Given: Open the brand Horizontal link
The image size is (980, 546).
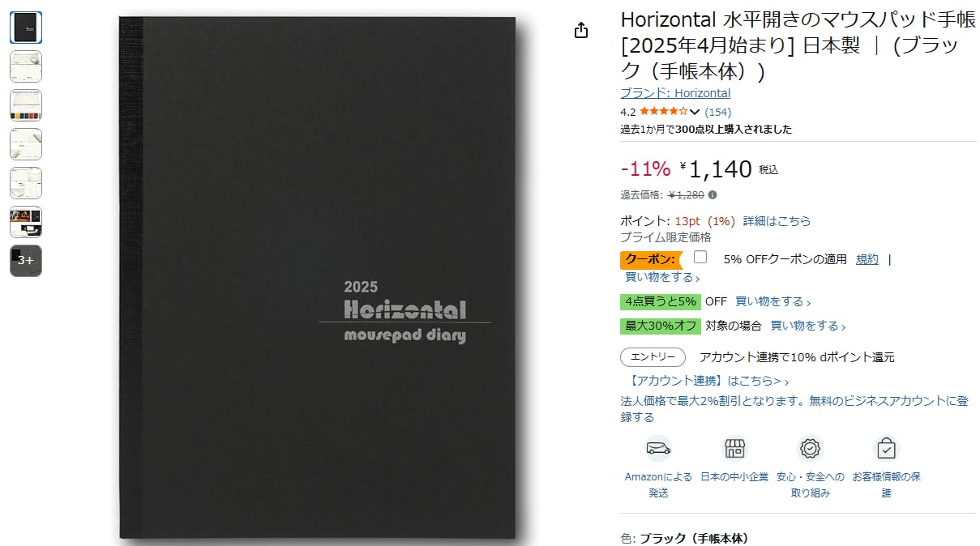Looking at the screenshot, I should (675, 93).
